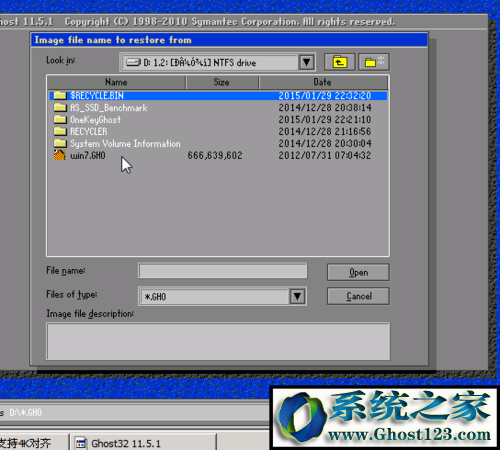Image resolution: width=500 pixels, height=450 pixels.
Task: Click the drive icon in Look in box
Action: coord(133,63)
